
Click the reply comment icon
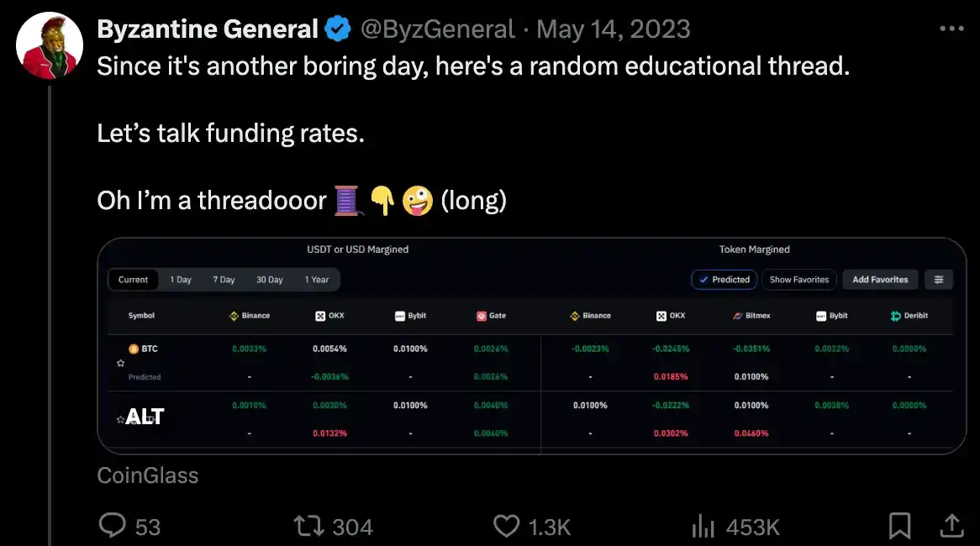(x=113, y=526)
